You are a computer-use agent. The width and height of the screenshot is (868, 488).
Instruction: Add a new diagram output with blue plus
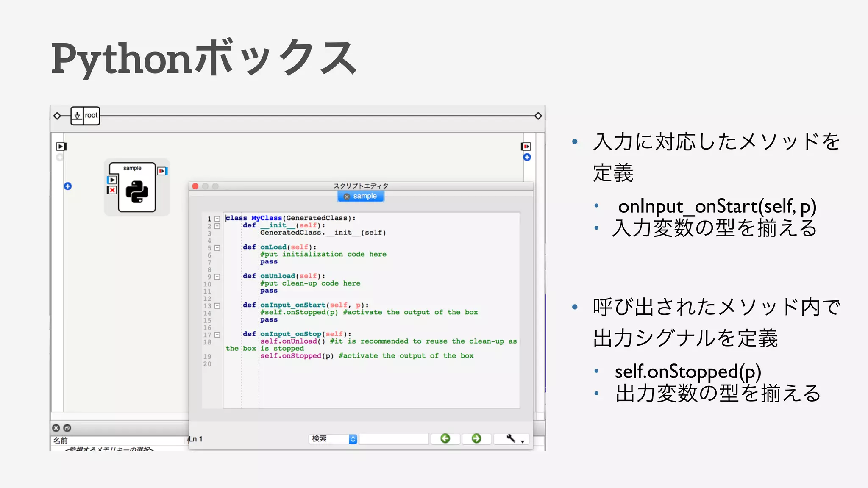527,157
